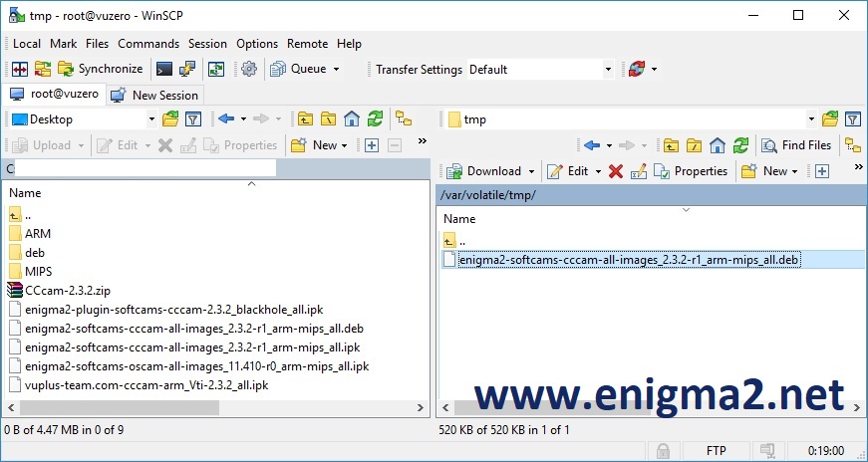Click remote rename icon
Image resolution: width=868 pixels, height=462 pixels.
(638, 171)
